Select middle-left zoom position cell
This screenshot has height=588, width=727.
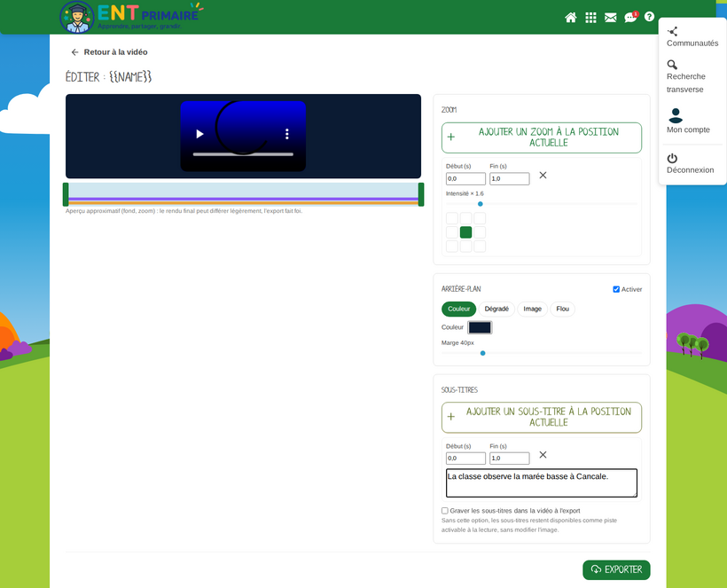452,232
